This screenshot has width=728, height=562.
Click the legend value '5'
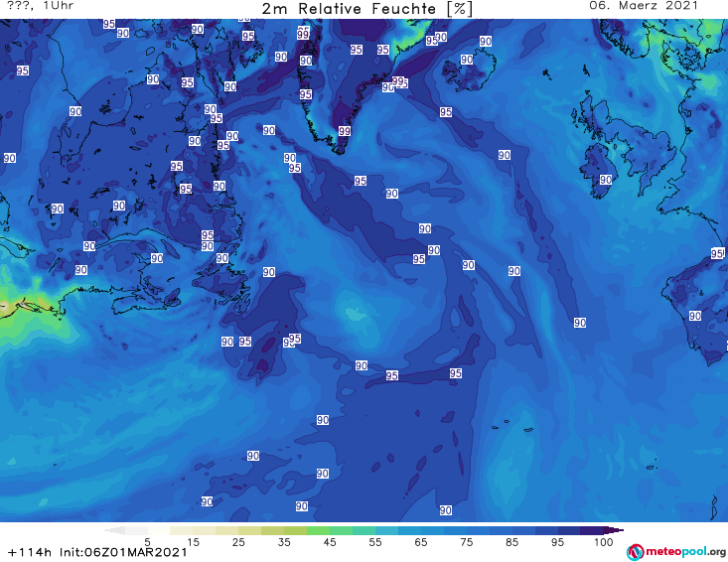click(147, 542)
